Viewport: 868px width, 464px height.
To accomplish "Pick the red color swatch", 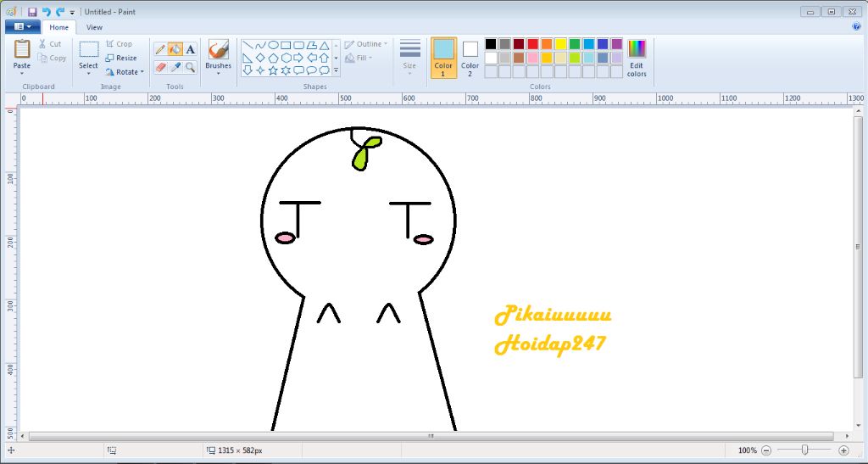I will [x=532, y=44].
